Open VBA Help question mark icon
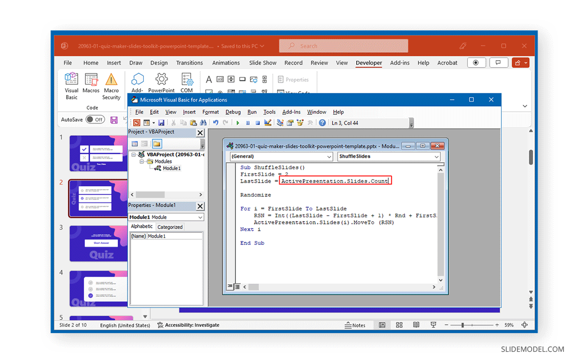588x364 pixels. pos(322,123)
